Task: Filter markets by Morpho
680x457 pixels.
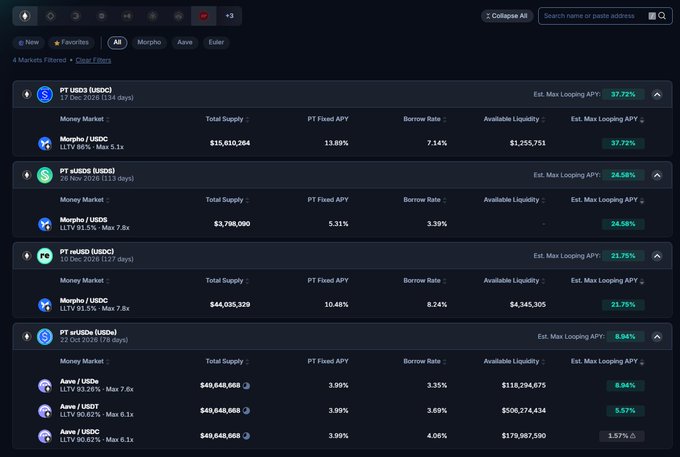Action: pos(149,42)
